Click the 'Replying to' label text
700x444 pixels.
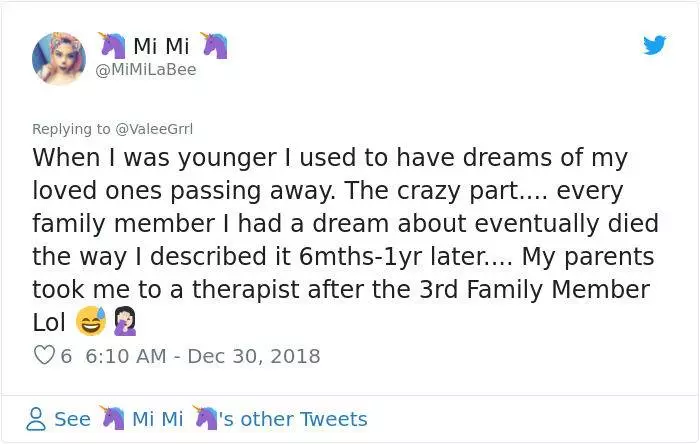tap(71, 129)
